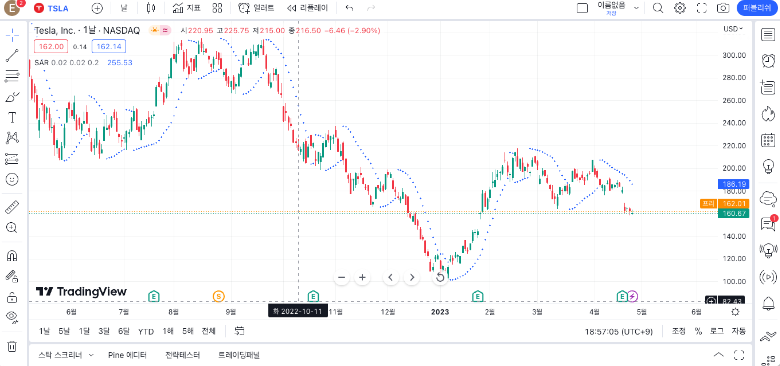The width and height of the screenshot is (780, 366).
Task: Move the chart right with arrow button
Action: [x=411, y=277]
